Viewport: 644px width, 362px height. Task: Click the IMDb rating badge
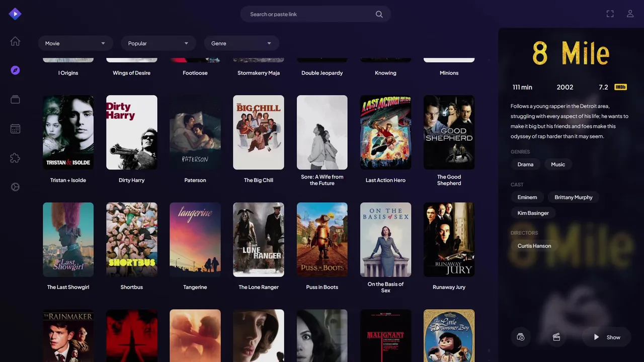(x=620, y=87)
